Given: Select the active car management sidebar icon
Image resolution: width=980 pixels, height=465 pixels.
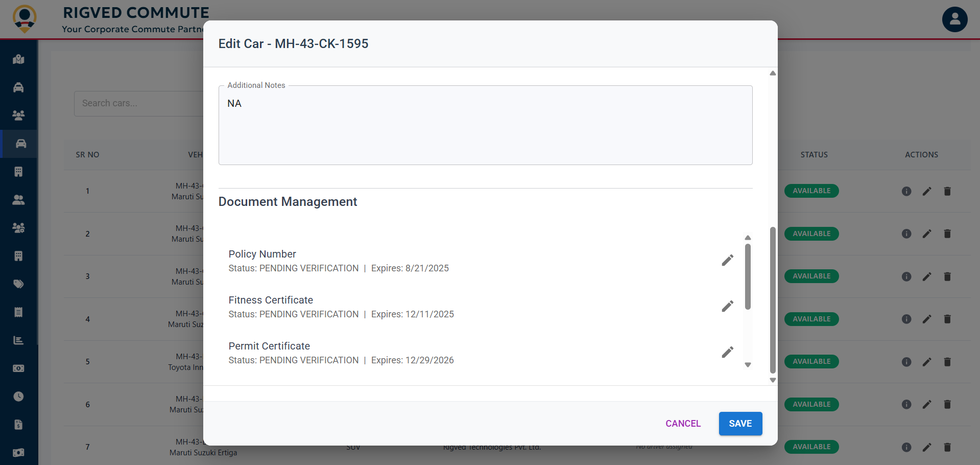Looking at the screenshot, I should pyautogui.click(x=18, y=144).
